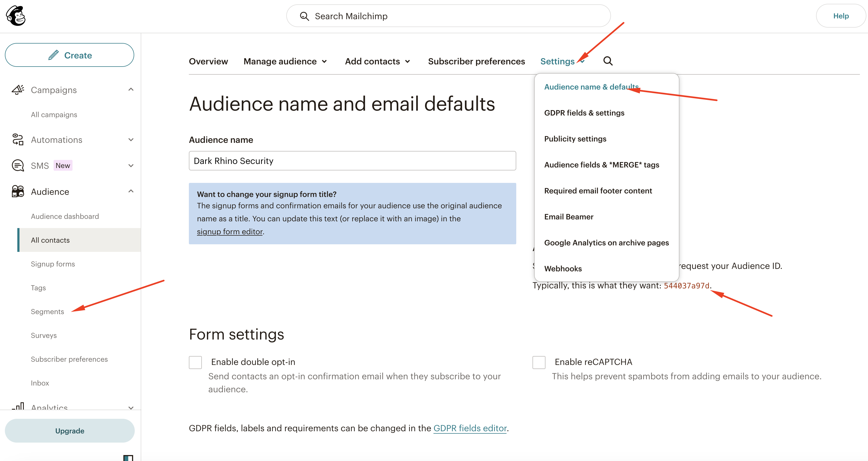The width and height of the screenshot is (868, 461).
Task: Open the GDPR fields editor link
Action: click(470, 428)
